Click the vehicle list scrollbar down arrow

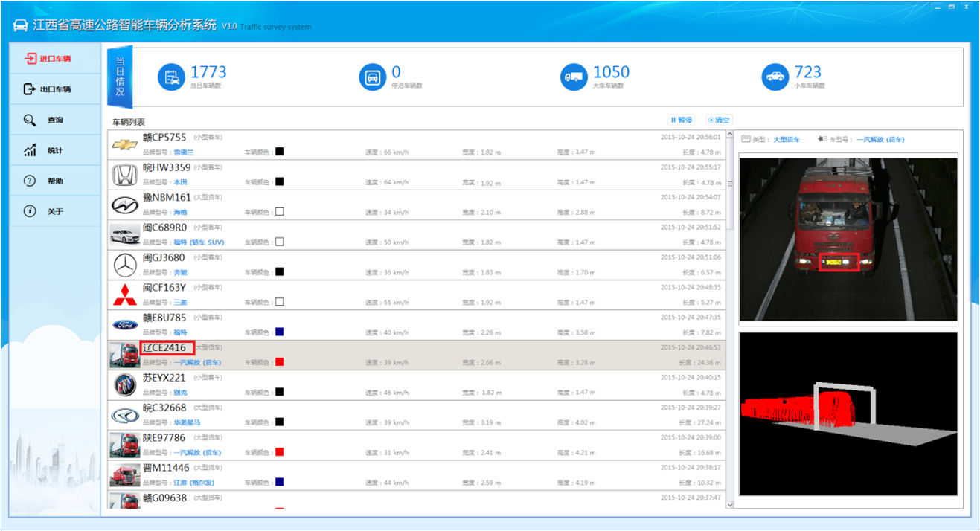point(729,504)
